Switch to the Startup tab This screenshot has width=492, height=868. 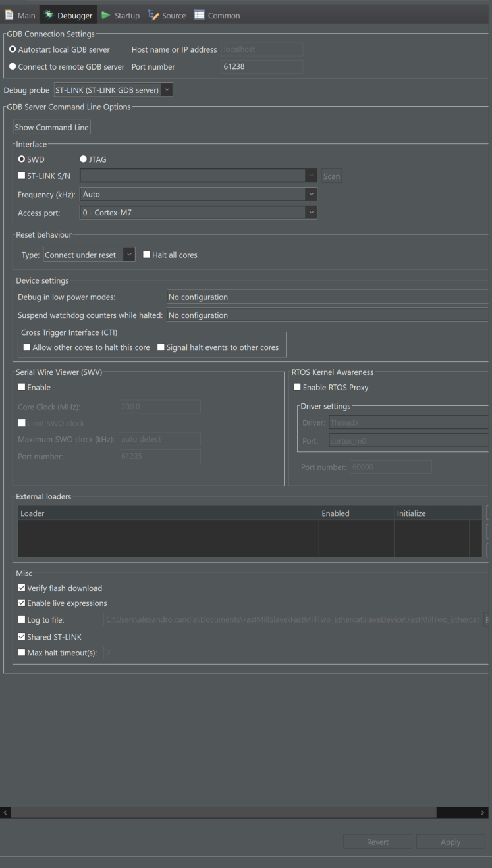coord(126,14)
